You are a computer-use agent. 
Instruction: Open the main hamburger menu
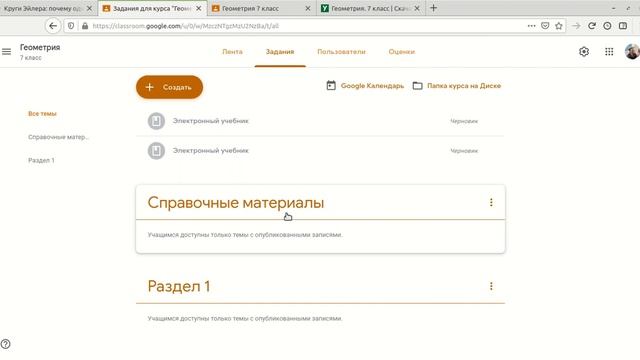tap(7, 52)
